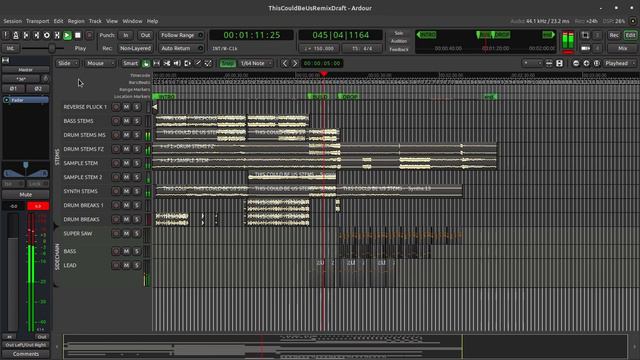This screenshot has width=640, height=360.
Task: Jump to session end icon
Action: click(36, 36)
